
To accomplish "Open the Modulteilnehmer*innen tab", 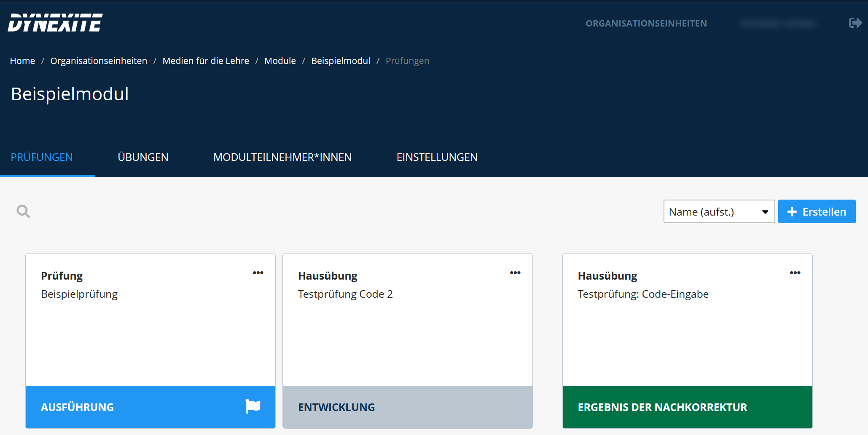I will (x=282, y=157).
